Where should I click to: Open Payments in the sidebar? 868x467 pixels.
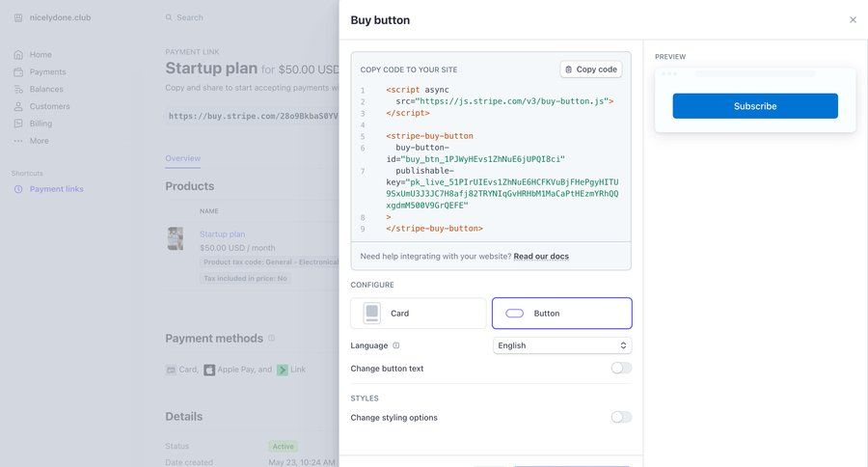47,71
